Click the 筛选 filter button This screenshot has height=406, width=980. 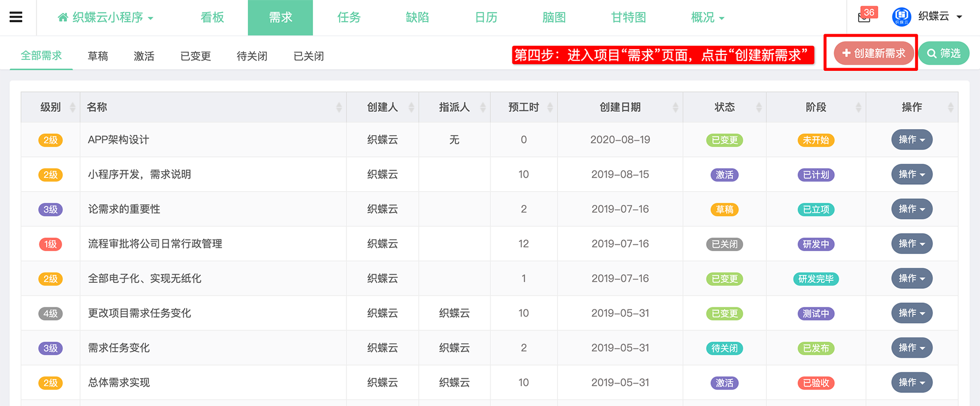[944, 53]
